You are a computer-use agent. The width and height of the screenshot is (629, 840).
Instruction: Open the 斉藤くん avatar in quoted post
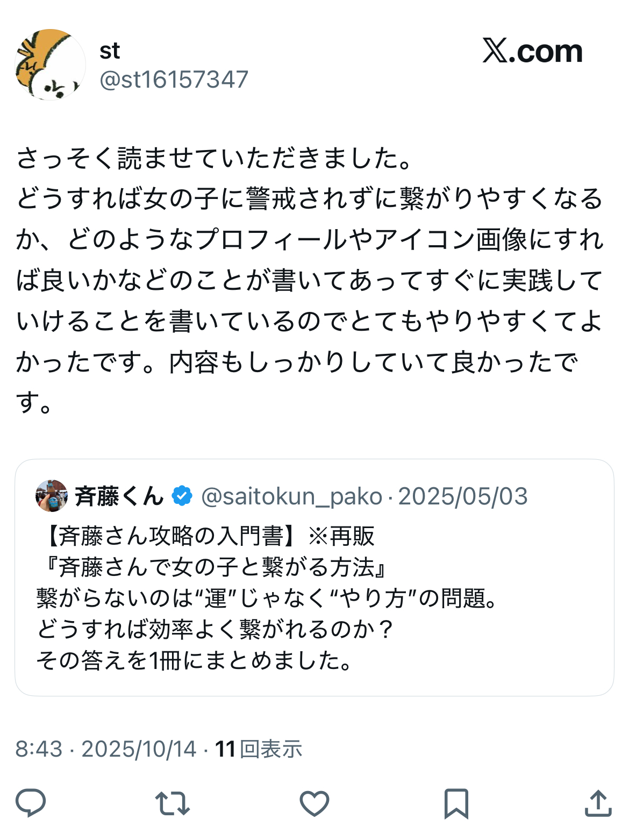pos(52,496)
